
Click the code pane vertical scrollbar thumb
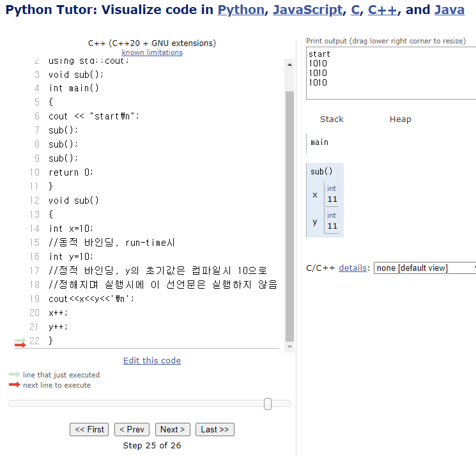click(289, 216)
